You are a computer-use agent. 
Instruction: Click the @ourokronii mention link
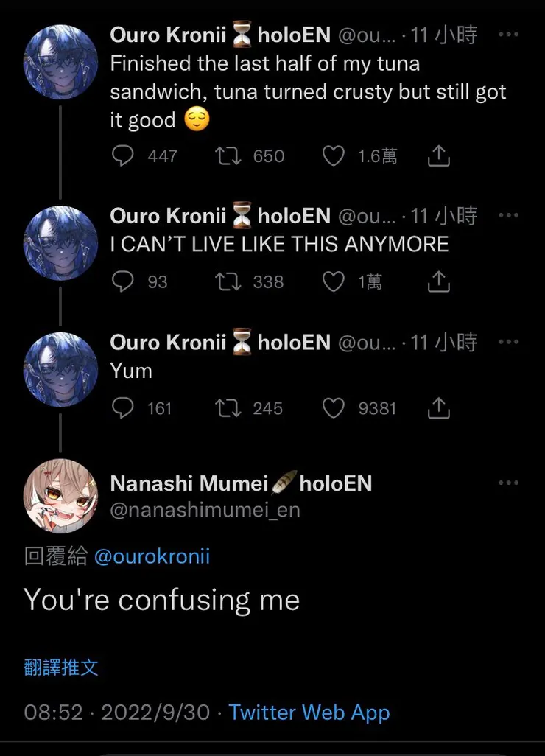click(x=152, y=556)
